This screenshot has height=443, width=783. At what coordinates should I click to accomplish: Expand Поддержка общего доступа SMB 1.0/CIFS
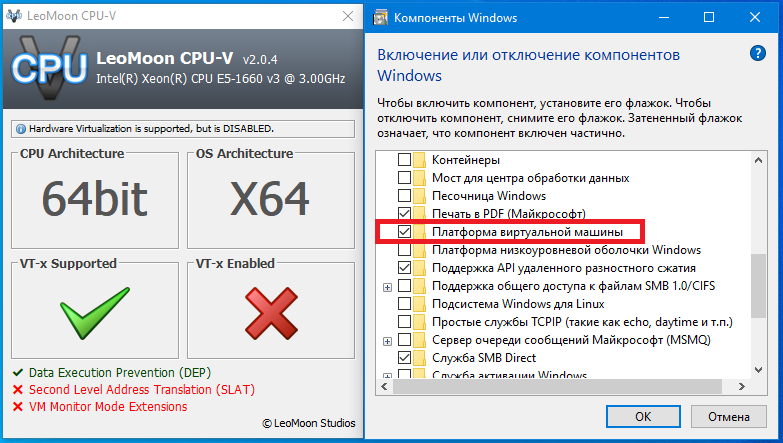[387, 287]
